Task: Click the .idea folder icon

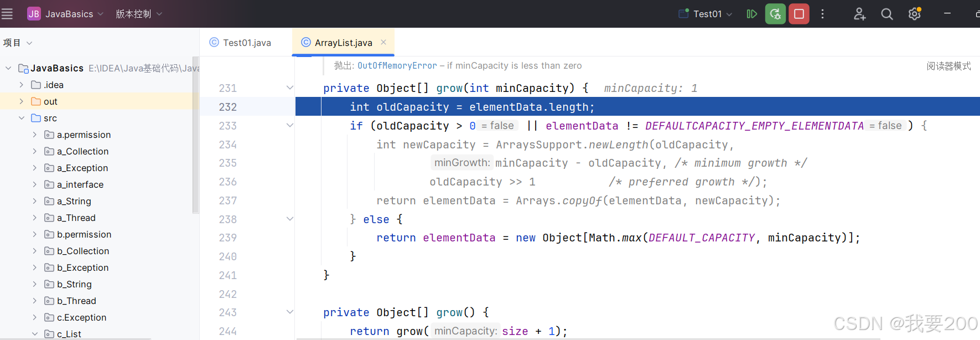Action: (x=36, y=85)
